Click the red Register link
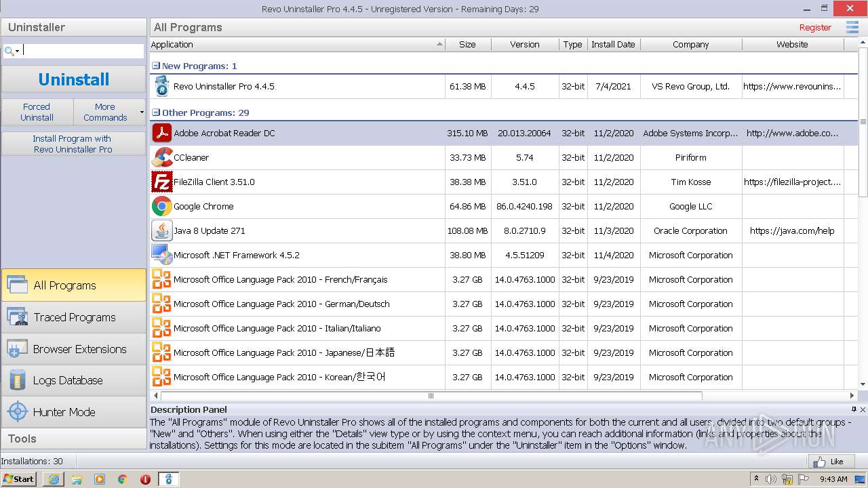This screenshot has height=488, width=868. coord(815,28)
